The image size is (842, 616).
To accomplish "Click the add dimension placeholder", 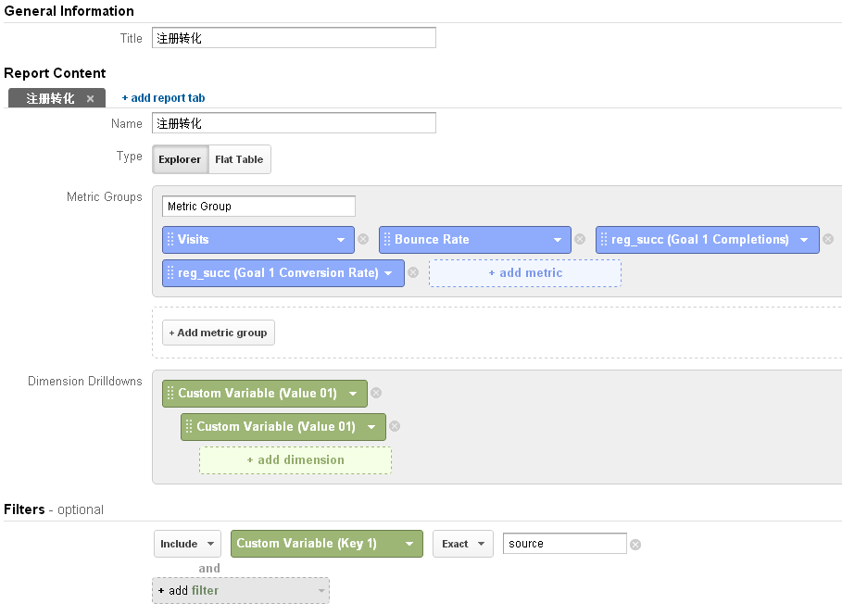I will pyautogui.click(x=295, y=460).
